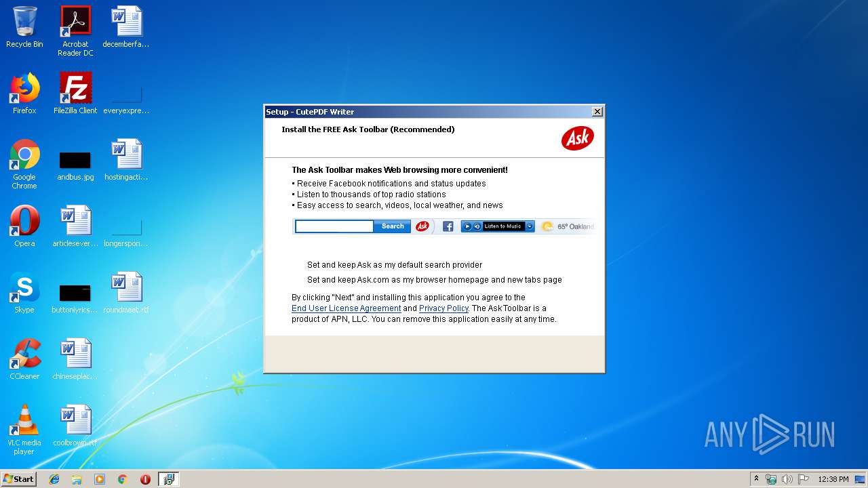Launch the CCleaner desktop shortcut

pos(24,359)
